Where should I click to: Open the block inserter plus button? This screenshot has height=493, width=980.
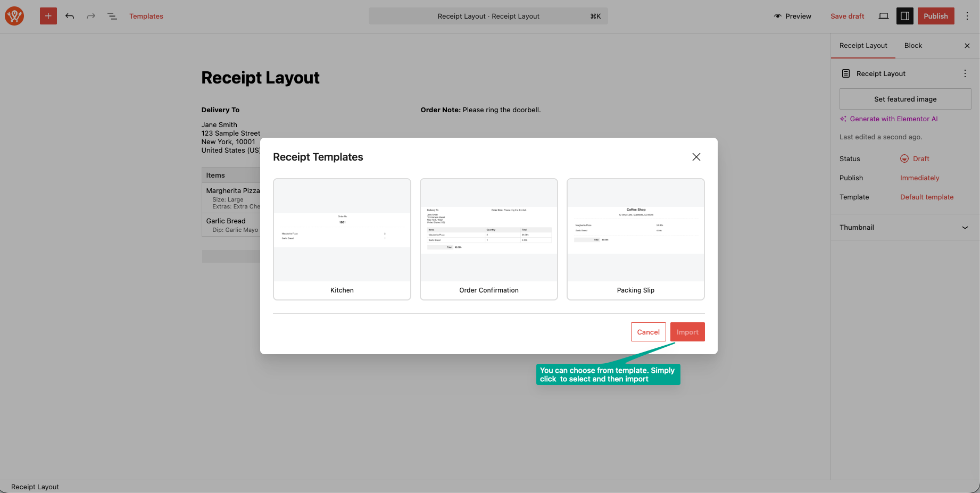click(48, 16)
